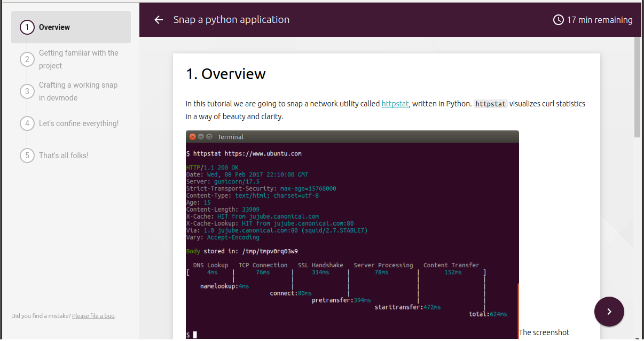Select step 2 circle icon
Image resolution: width=644 pixels, height=341 pixels.
coord(27,59)
